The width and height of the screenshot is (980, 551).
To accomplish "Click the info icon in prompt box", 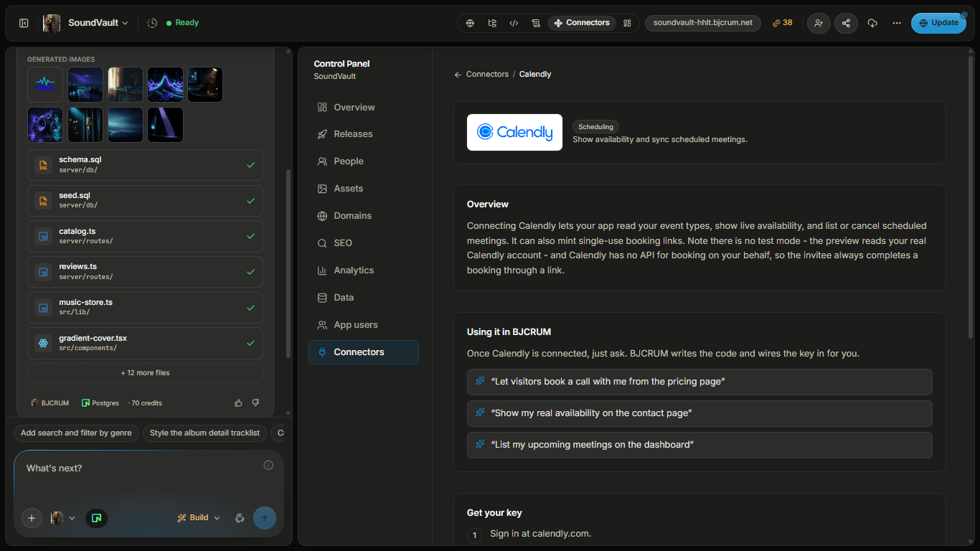I will pos(268,465).
